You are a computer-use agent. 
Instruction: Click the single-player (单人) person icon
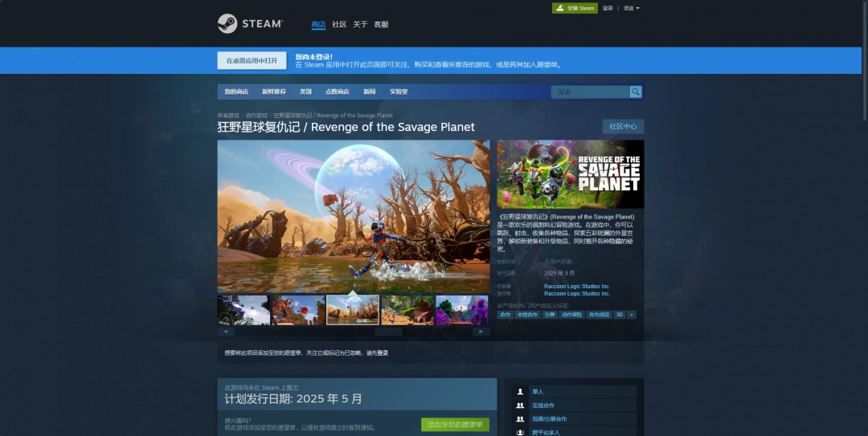521,392
